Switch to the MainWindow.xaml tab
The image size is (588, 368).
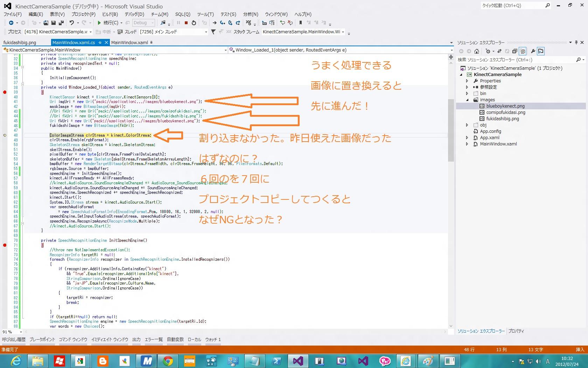129,43
